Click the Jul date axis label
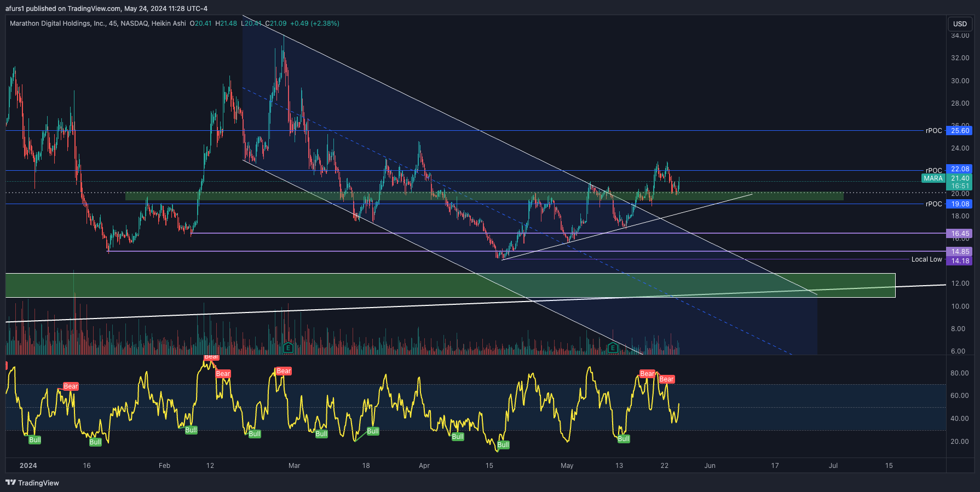 [833, 466]
